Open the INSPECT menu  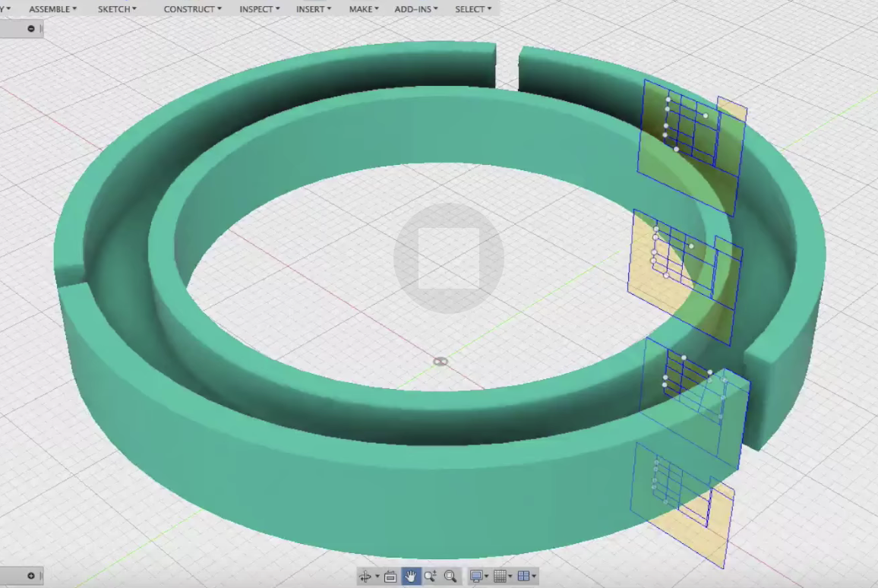(x=257, y=8)
